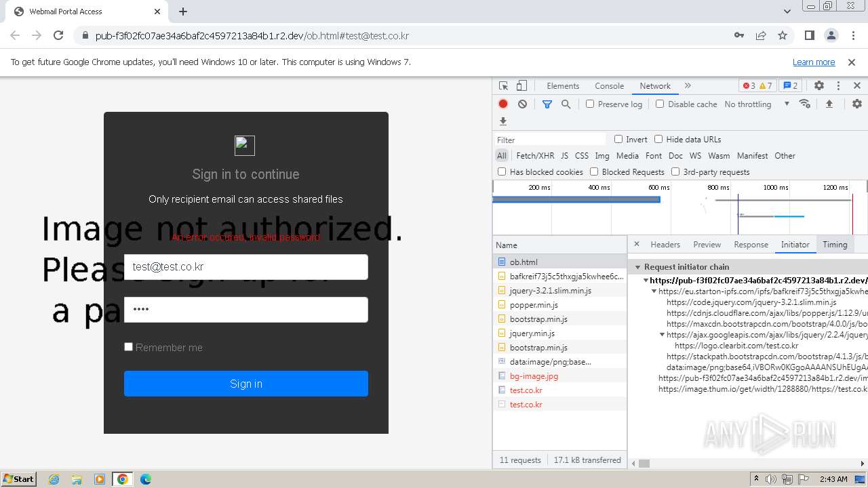The width and height of the screenshot is (868, 488).
Task: Open the Timing tab
Action: 835,245
